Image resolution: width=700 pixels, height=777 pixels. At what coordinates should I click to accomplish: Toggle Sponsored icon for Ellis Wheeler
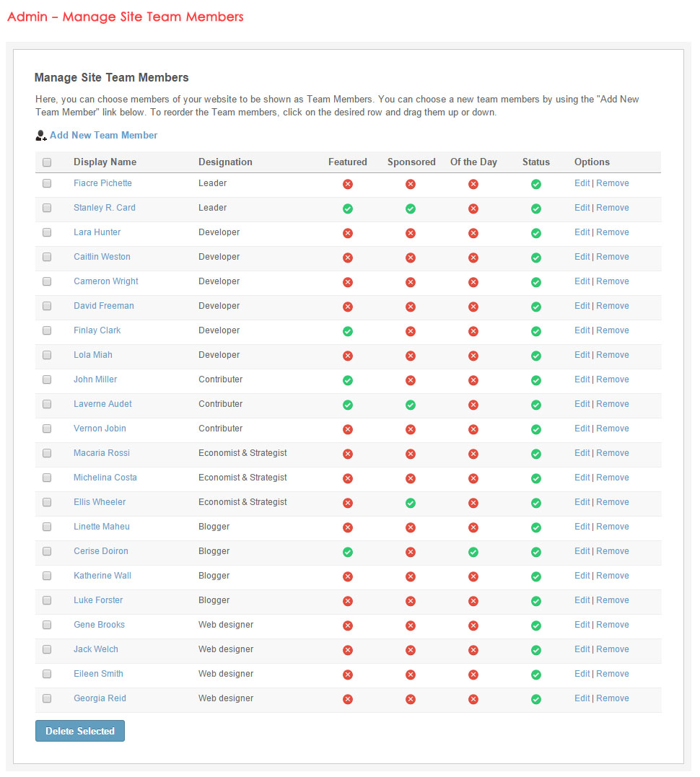click(411, 503)
